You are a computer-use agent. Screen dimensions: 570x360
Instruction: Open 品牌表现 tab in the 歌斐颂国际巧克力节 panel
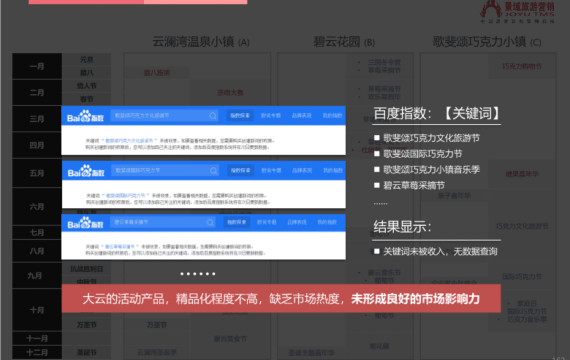coord(302,171)
